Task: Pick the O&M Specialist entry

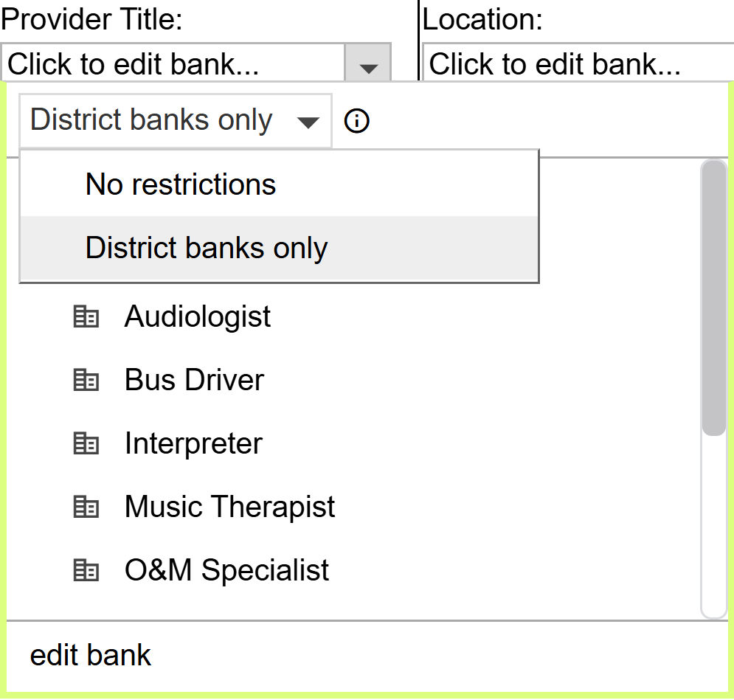Action: pyautogui.click(x=226, y=571)
